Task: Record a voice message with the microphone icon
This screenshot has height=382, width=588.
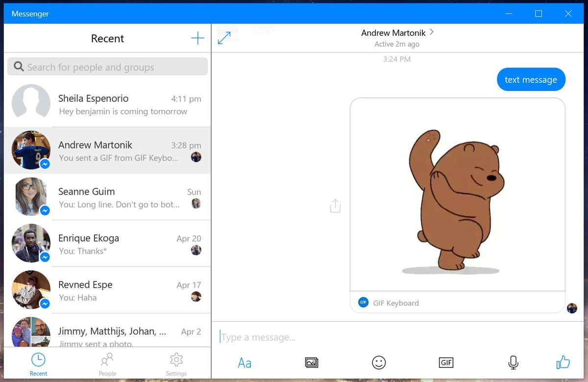Action: point(513,363)
